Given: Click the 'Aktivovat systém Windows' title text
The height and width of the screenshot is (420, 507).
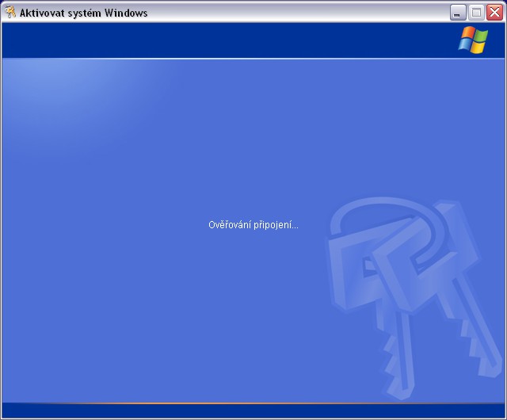Looking at the screenshot, I should coord(84,13).
